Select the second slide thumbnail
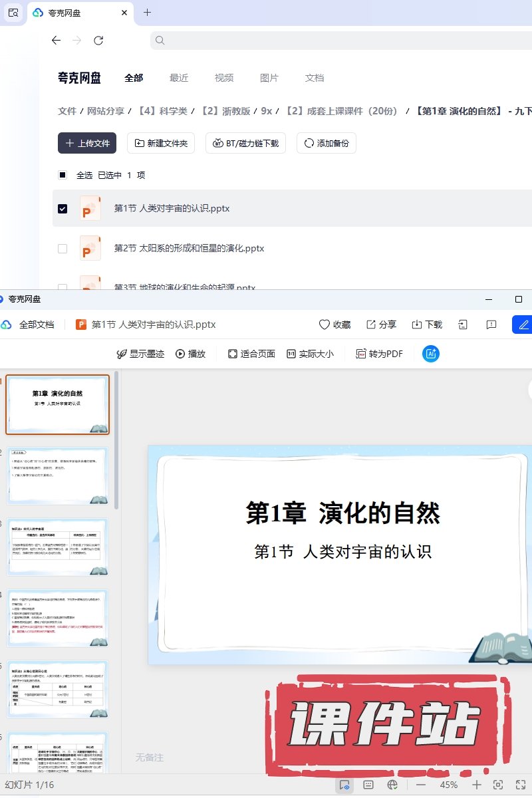 point(58,476)
